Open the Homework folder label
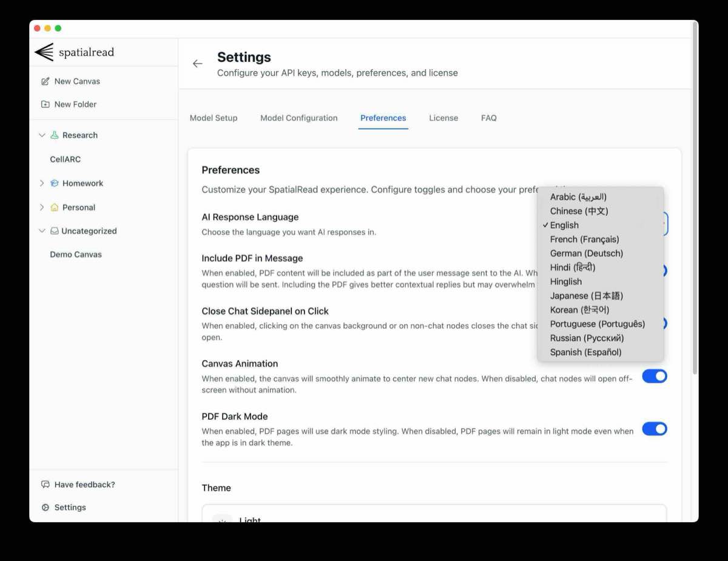 (x=83, y=183)
